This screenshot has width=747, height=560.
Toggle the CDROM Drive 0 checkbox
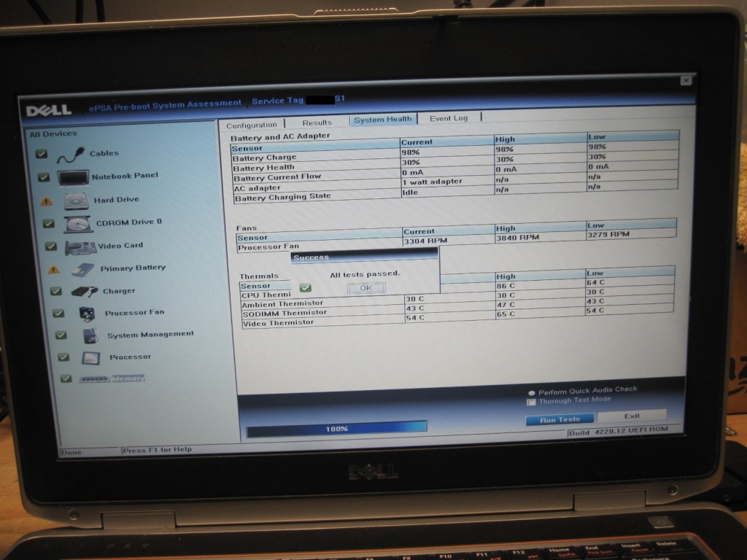click(x=48, y=223)
